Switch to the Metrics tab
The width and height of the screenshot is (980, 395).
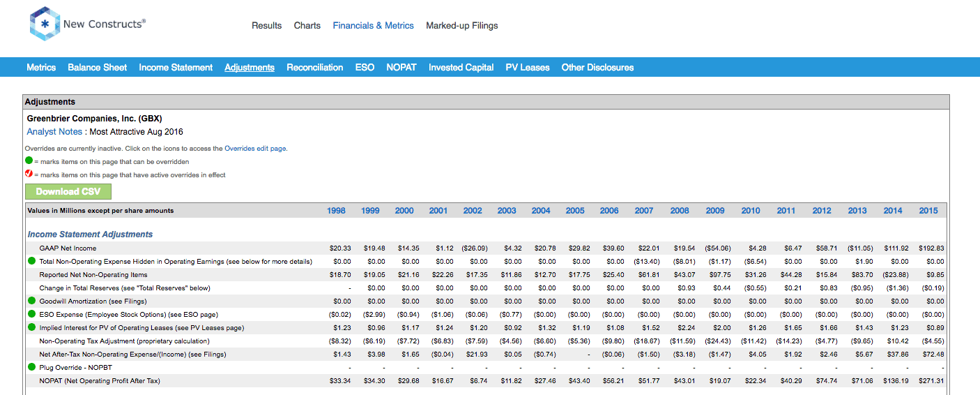pos(41,68)
